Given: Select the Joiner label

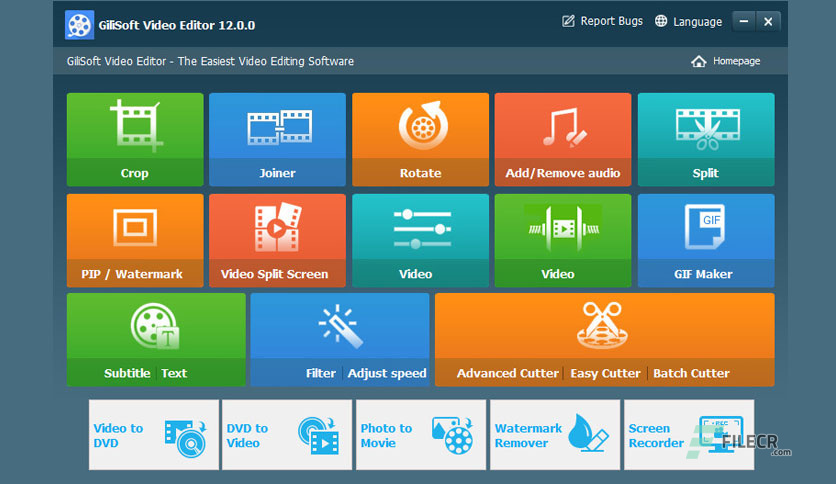Looking at the screenshot, I should coord(277,173).
